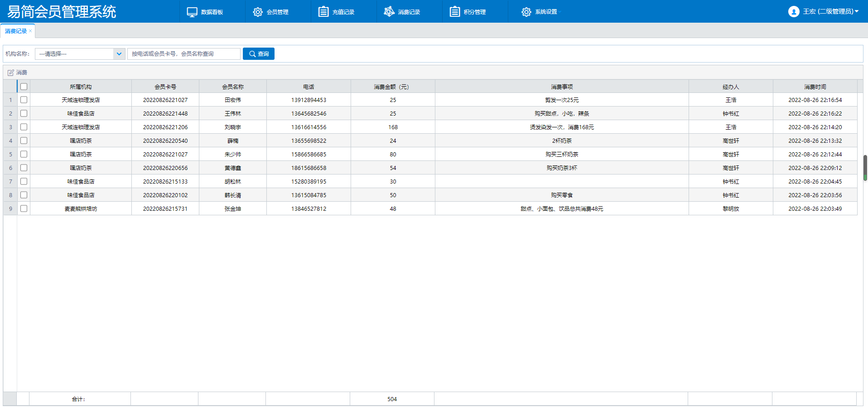
Task: Open the 充值记录 clipboard icon
Action: pyautogui.click(x=323, y=12)
